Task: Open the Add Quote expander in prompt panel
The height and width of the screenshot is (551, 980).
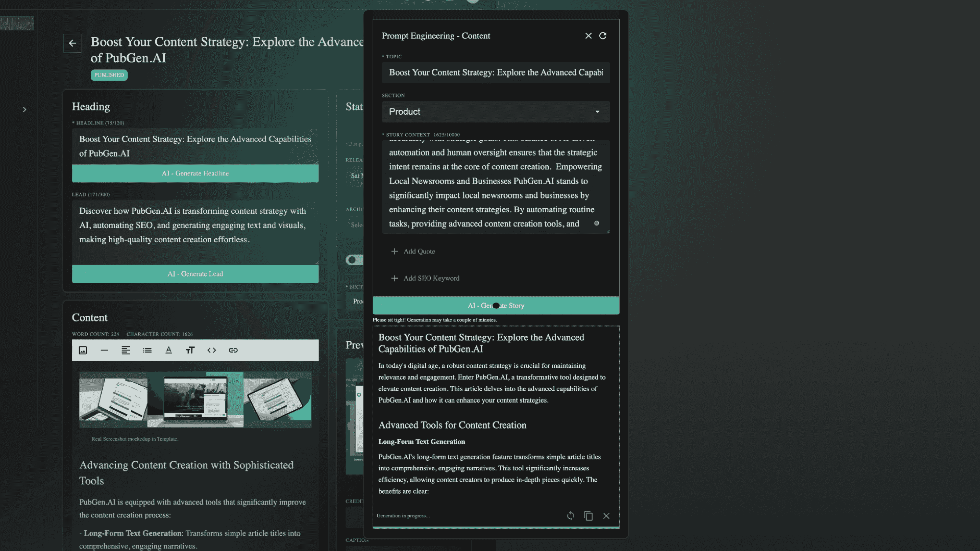Action: pos(413,251)
